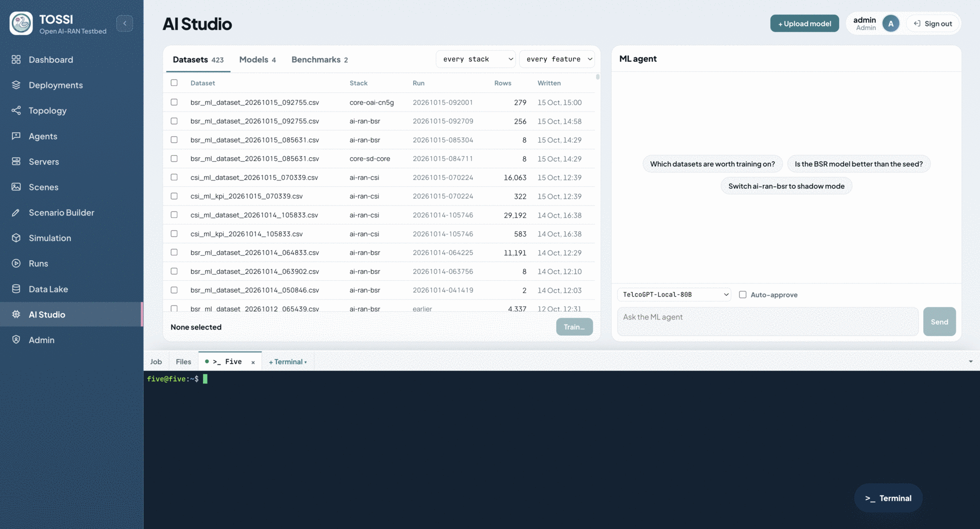Check the dataset row with run 20261015-085304

point(174,140)
